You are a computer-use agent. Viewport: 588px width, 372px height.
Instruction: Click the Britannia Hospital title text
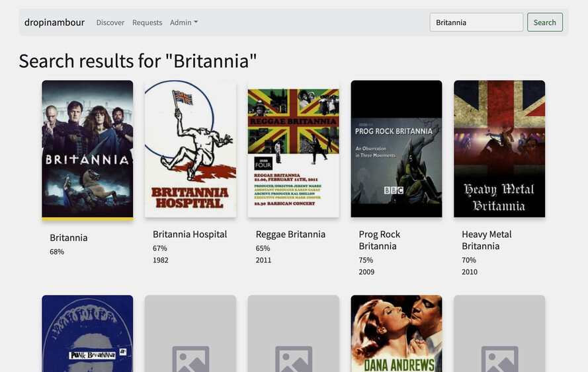190,235
